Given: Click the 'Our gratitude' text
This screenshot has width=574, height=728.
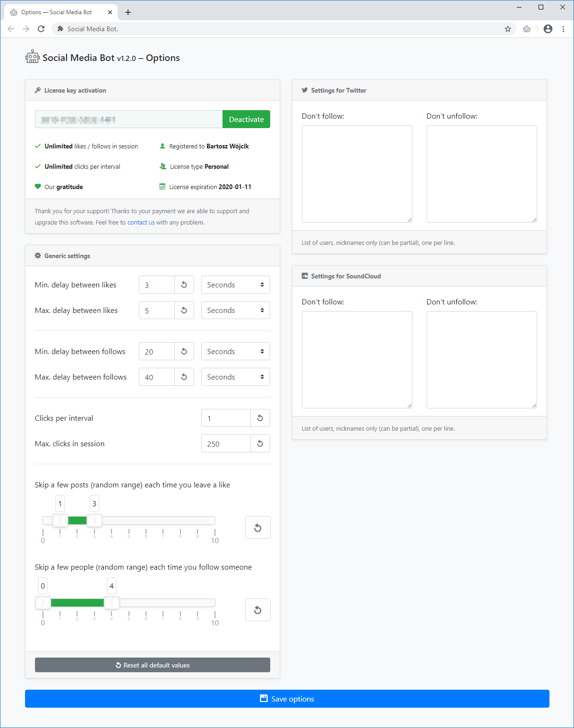Looking at the screenshot, I should [x=64, y=187].
